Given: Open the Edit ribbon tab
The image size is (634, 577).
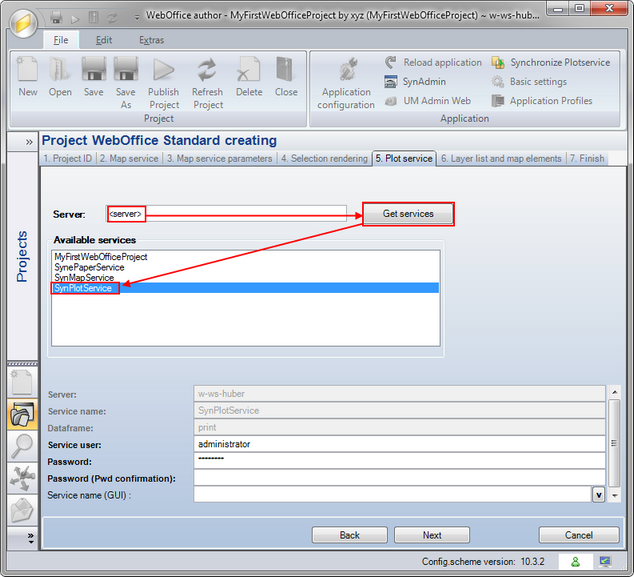Looking at the screenshot, I should (104, 40).
